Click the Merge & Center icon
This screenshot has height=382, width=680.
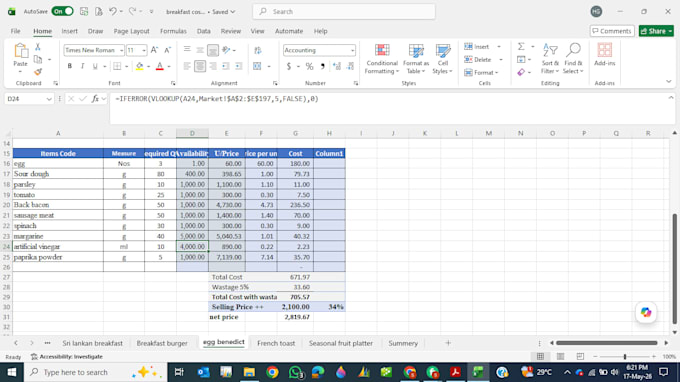pyautogui.click(x=257, y=66)
